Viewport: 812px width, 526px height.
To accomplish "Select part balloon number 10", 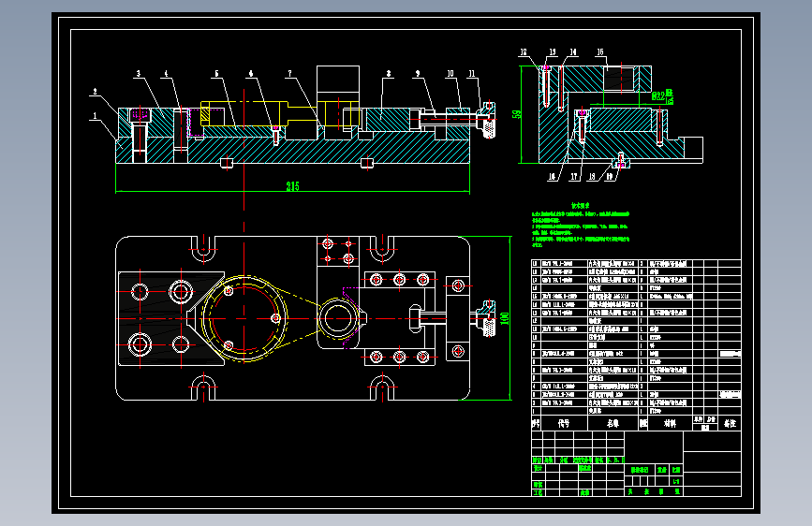I will [x=450, y=74].
